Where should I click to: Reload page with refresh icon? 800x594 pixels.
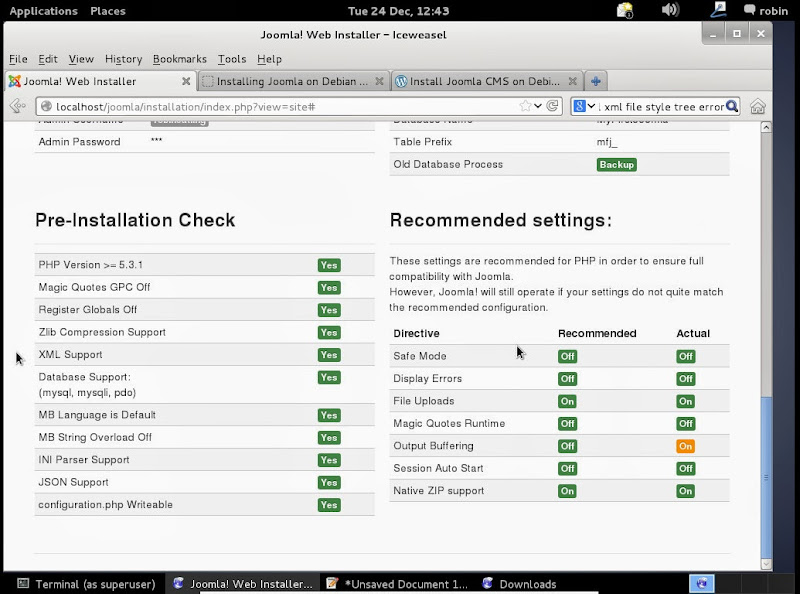click(x=552, y=106)
